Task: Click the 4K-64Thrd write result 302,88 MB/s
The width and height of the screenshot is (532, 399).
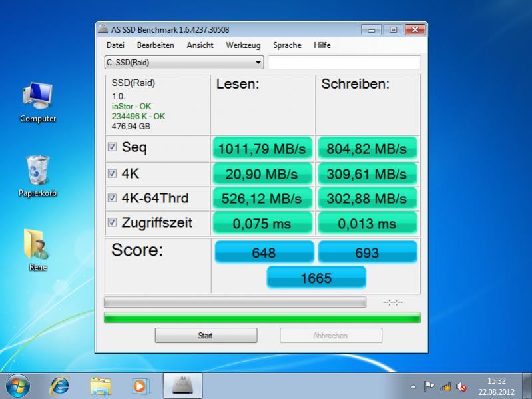Action: coord(367,199)
